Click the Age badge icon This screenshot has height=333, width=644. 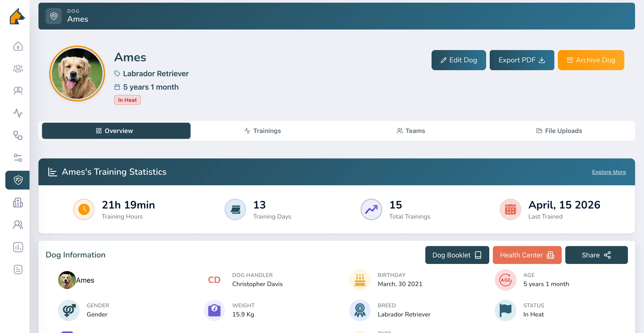(x=505, y=280)
